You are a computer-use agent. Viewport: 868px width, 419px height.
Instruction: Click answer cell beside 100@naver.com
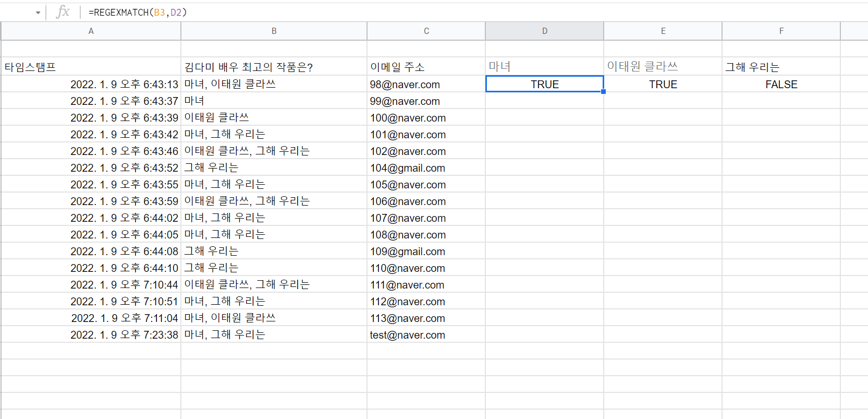[274, 117]
